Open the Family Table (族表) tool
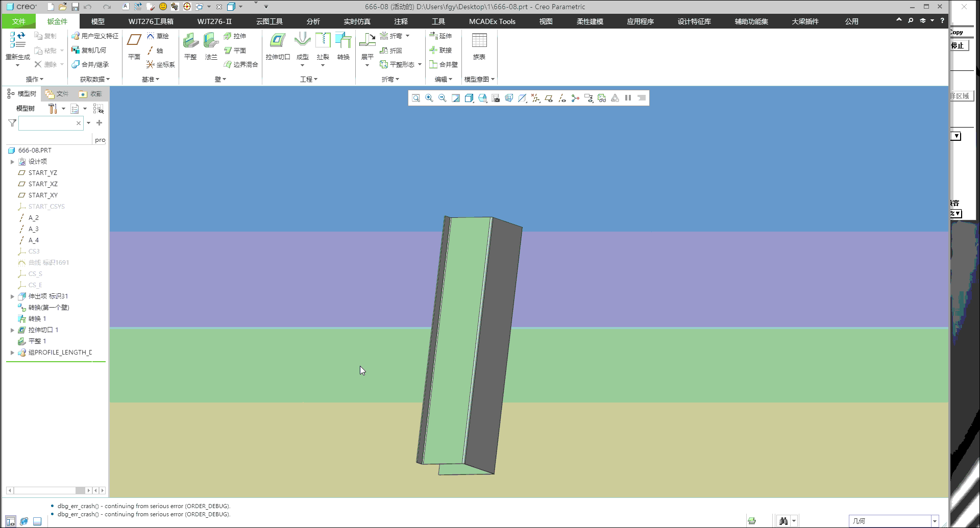 click(479, 46)
